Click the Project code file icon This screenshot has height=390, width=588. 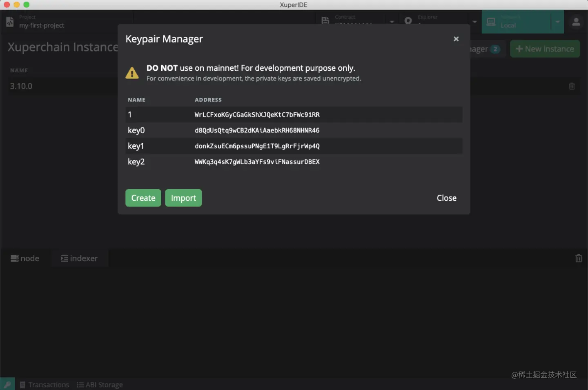(10, 22)
